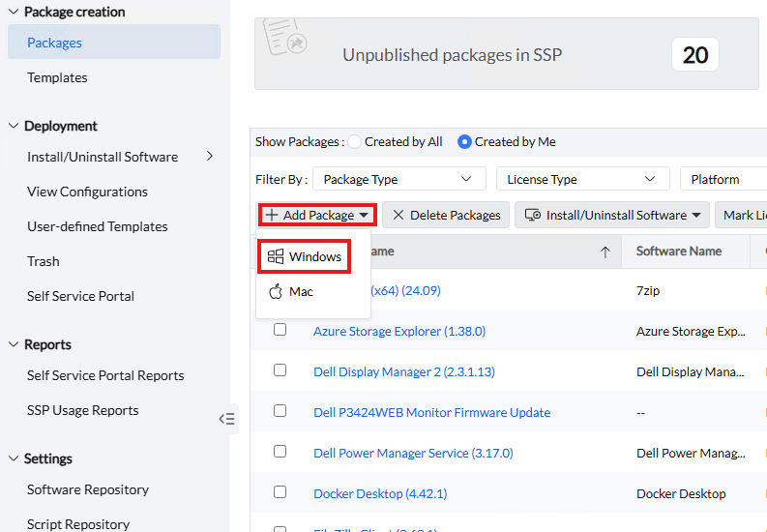This screenshot has width=767, height=532.
Task: Click the X icon on Delete Packages
Action: coord(398,215)
